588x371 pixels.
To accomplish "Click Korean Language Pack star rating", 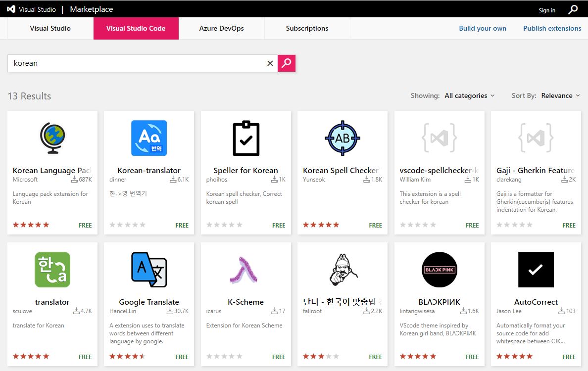I will (31, 225).
